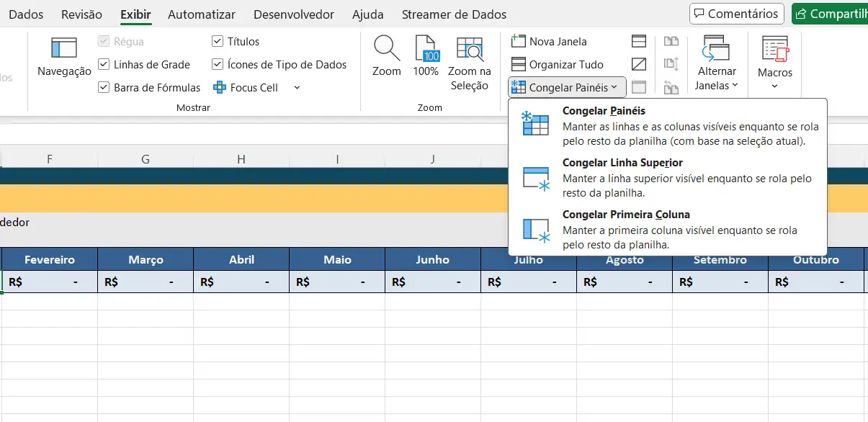Viewport: 868px width, 422px height.
Task: Click the Comentários button
Action: pyautogui.click(x=736, y=13)
